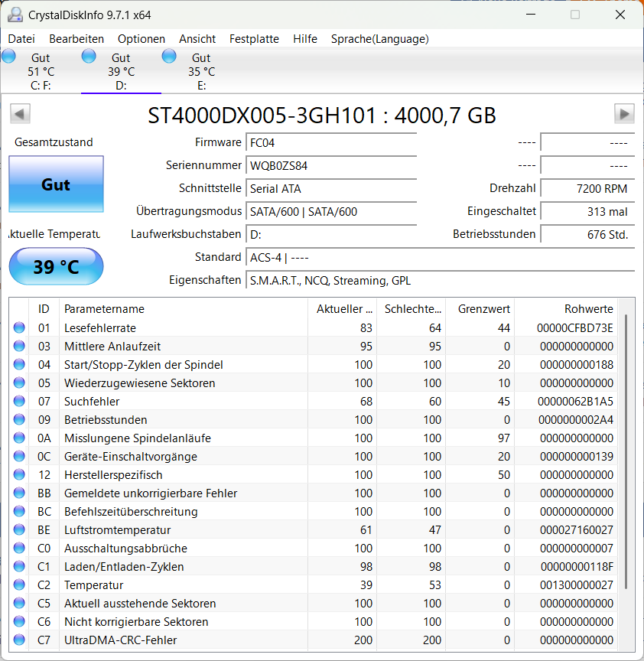Open the Festplatte menu
644x661 pixels.
click(x=254, y=39)
